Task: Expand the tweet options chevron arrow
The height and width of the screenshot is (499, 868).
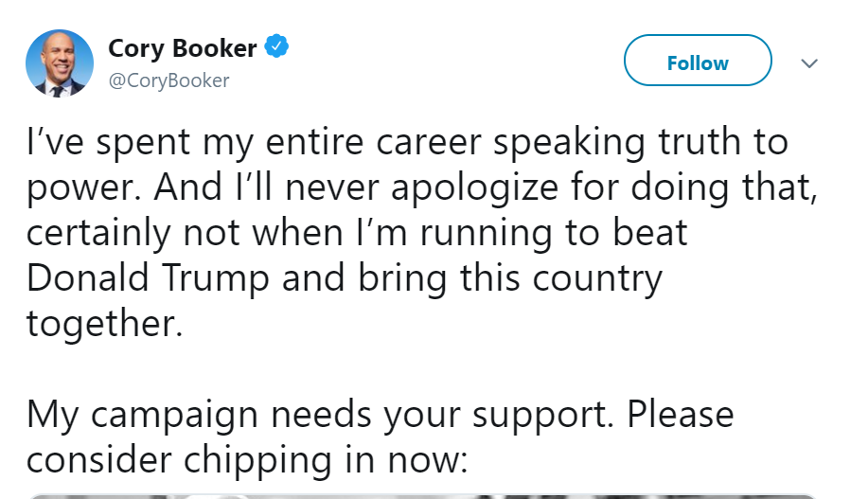Action: point(808,63)
